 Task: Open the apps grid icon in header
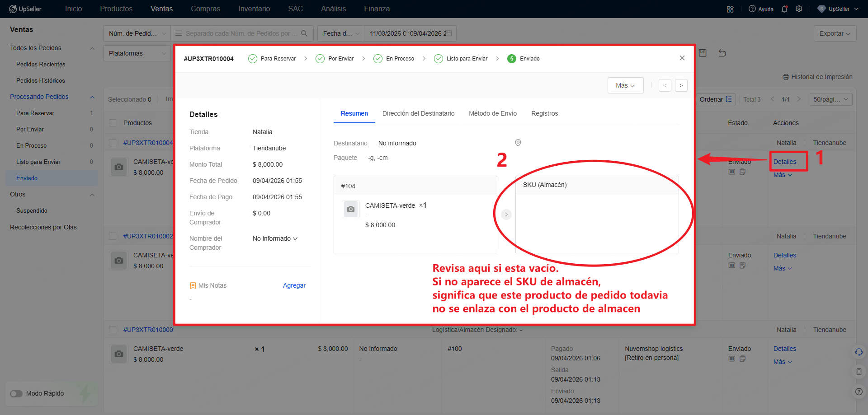click(x=730, y=9)
